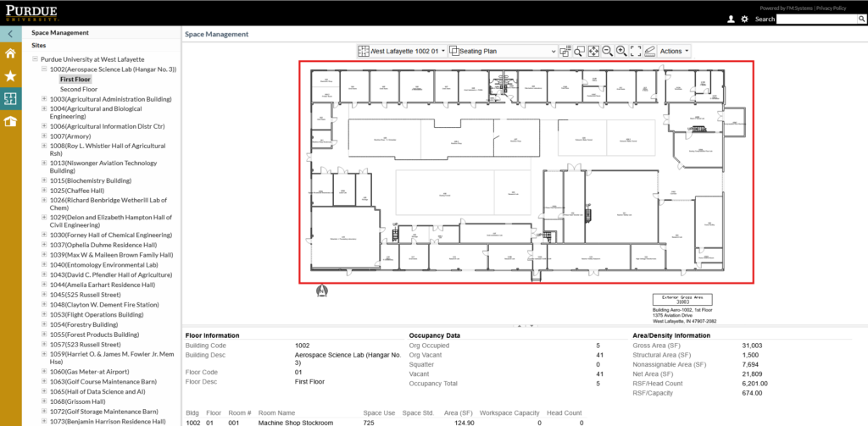Image resolution: width=868 pixels, height=426 pixels.
Task: Open the user profile icon
Action: coord(731,19)
